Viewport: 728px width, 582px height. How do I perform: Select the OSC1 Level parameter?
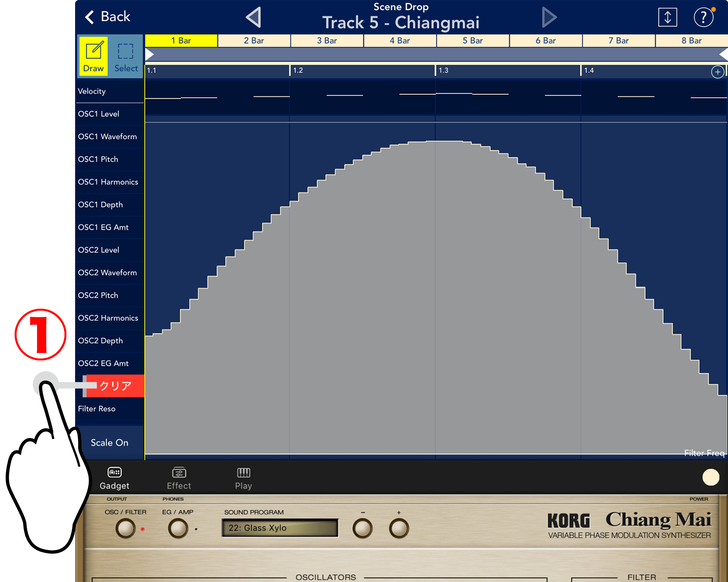click(110, 114)
